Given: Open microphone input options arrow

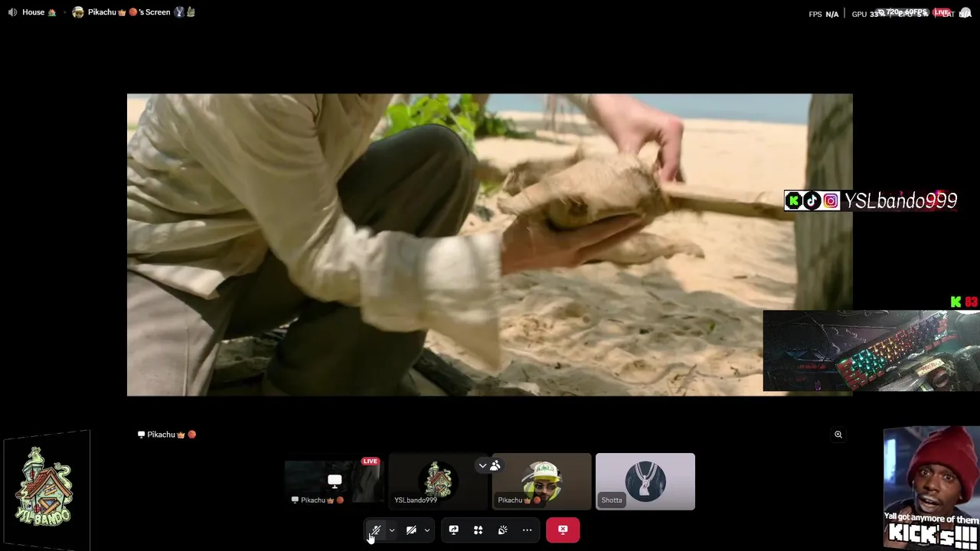Looking at the screenshot, I should (392, 530).
